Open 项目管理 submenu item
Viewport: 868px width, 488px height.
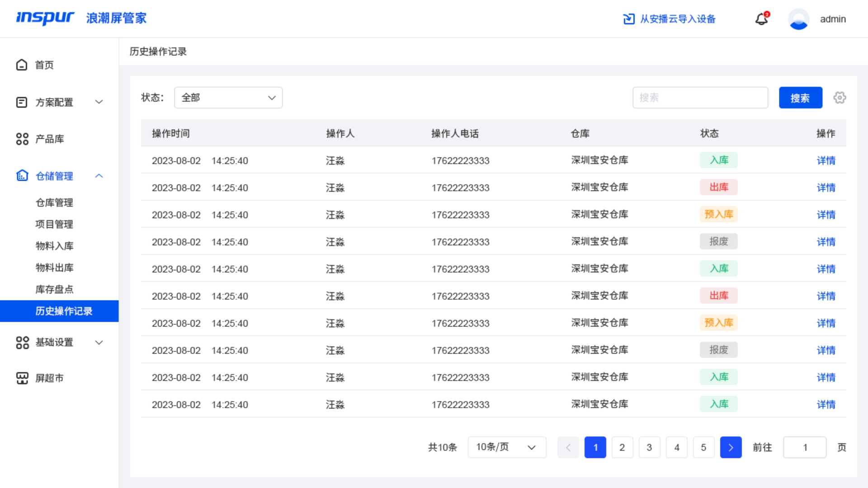54,224
